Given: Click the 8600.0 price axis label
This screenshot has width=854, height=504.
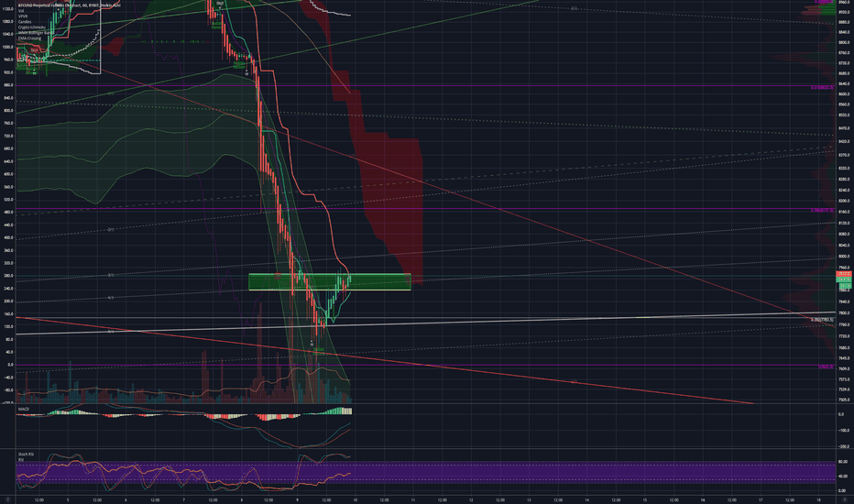Looking at the screenshot, I should [x=844, y=93].
